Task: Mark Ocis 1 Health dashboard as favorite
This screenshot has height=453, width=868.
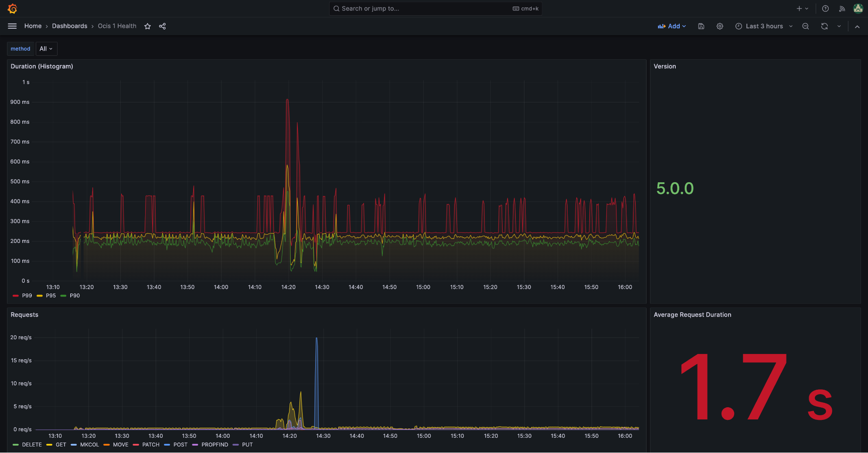Action: (x=147, y=26)
